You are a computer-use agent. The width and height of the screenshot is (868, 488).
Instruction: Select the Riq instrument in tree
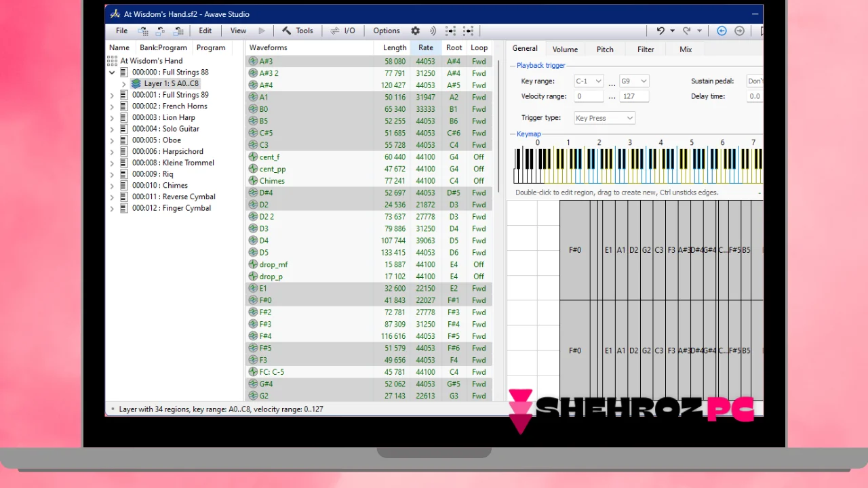167,174
